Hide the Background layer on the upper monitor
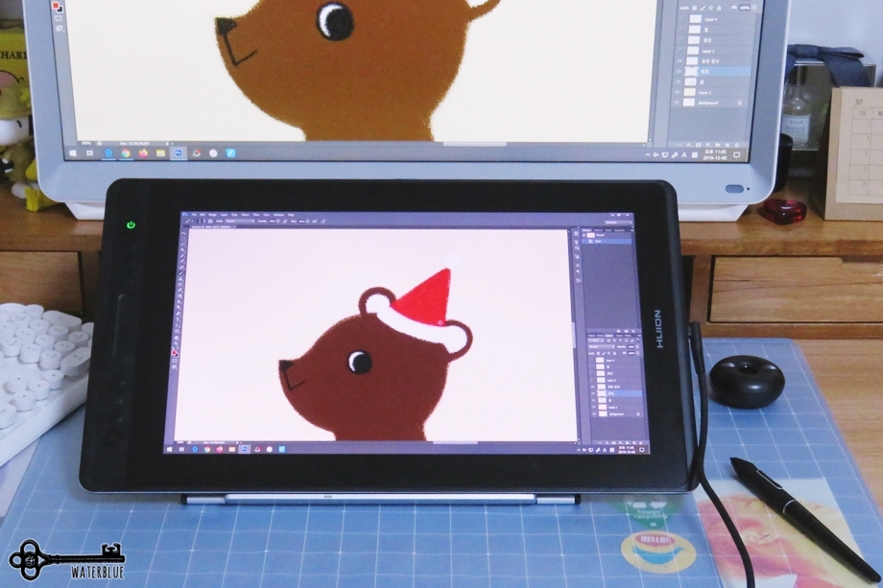The image size is (883, 588). tap(678, 103)
